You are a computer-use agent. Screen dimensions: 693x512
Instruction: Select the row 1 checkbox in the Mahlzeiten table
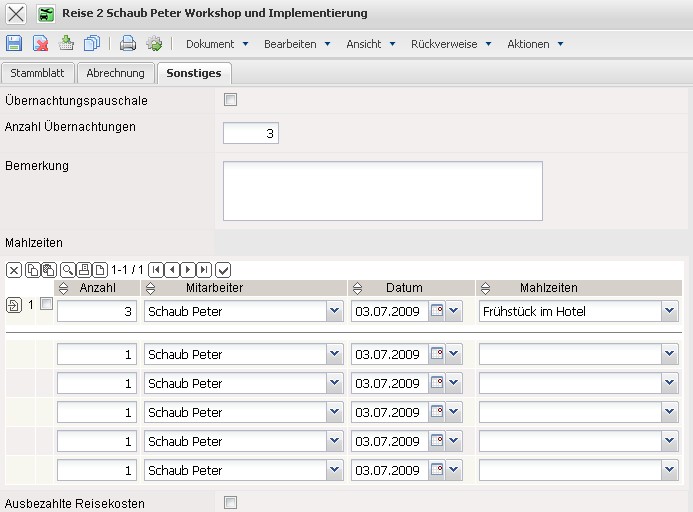coord(46,304)
